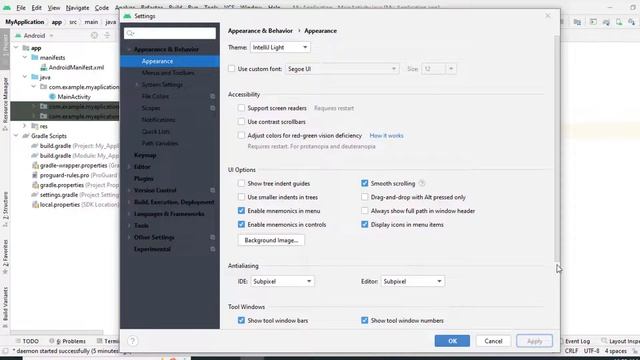The width and height of the screenshot is (640, 360).
Task: Click the help question mark icon in Settings
Action: pos(132,341)
